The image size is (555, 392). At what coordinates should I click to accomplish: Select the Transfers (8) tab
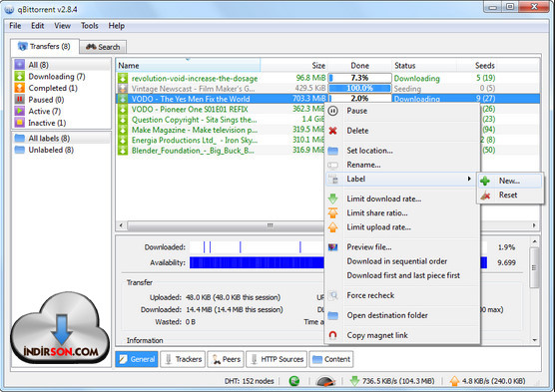tap(44, 46)
